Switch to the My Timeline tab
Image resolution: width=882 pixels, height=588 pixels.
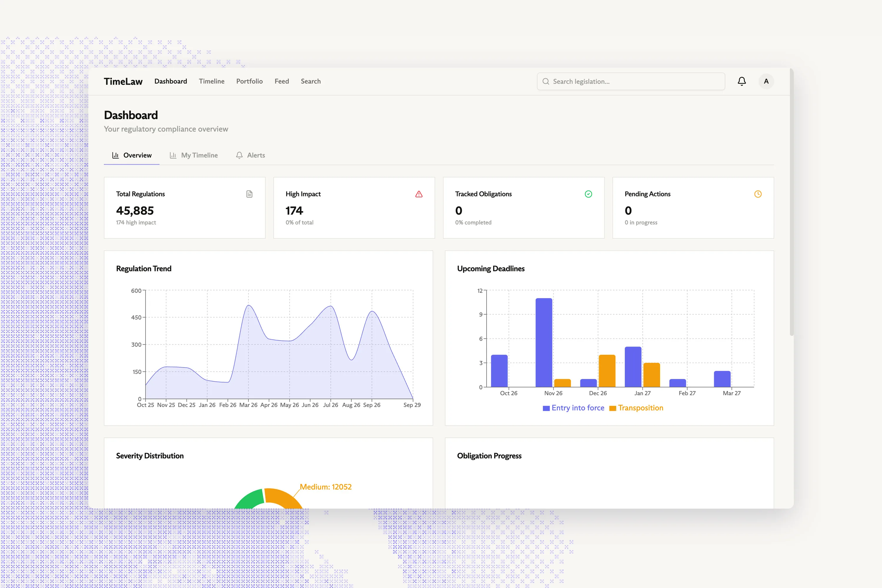[193, 155]
